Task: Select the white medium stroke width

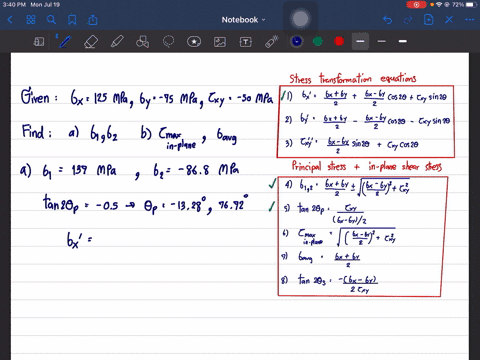Action: pos(403,41)
